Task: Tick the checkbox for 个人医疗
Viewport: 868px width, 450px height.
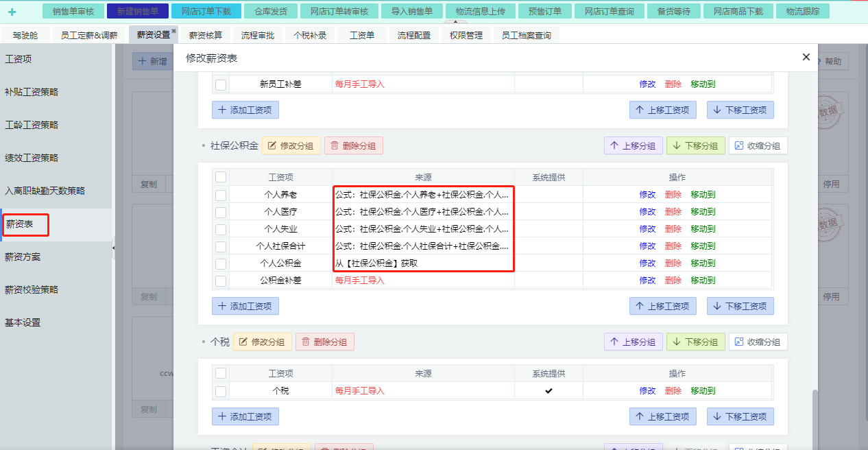Action: (x=221, y=212)
